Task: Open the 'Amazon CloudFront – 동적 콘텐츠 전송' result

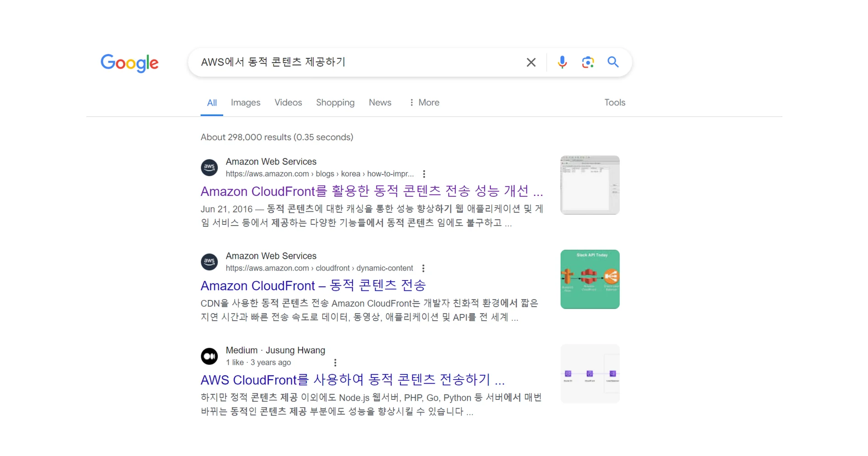Action: 313,285
